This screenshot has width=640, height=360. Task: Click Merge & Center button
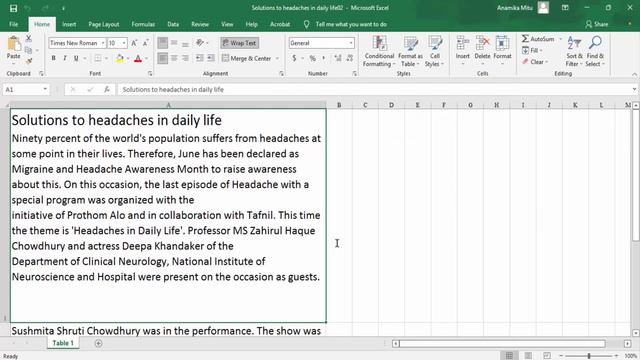point(247,58)
